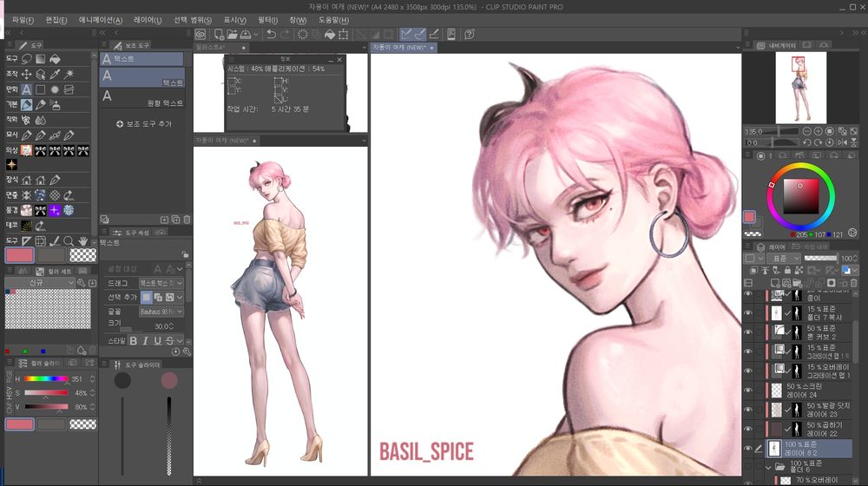Click the help question mark icon
Image resolution: width=868 pixels, height=486 pixels.
pos(470,35)
